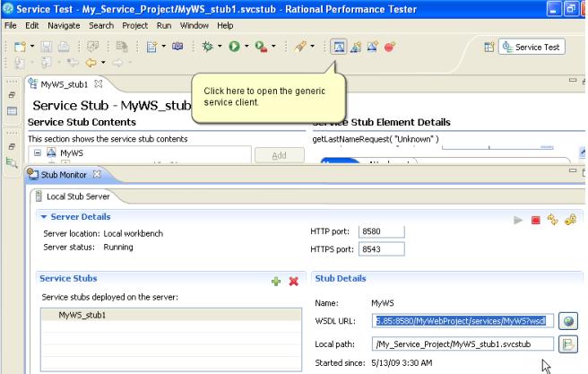
Task: Collapse the MyWS tree node
Action: pyautogui.click(x=35, y=154)
